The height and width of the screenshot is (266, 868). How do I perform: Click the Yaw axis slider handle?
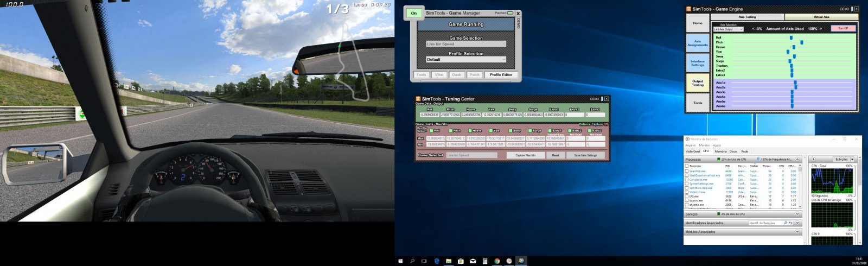point(788,52)
